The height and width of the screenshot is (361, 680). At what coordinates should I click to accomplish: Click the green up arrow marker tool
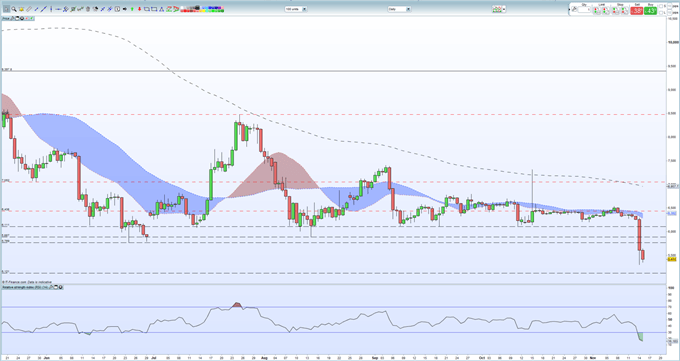click(x=132, y=9)
